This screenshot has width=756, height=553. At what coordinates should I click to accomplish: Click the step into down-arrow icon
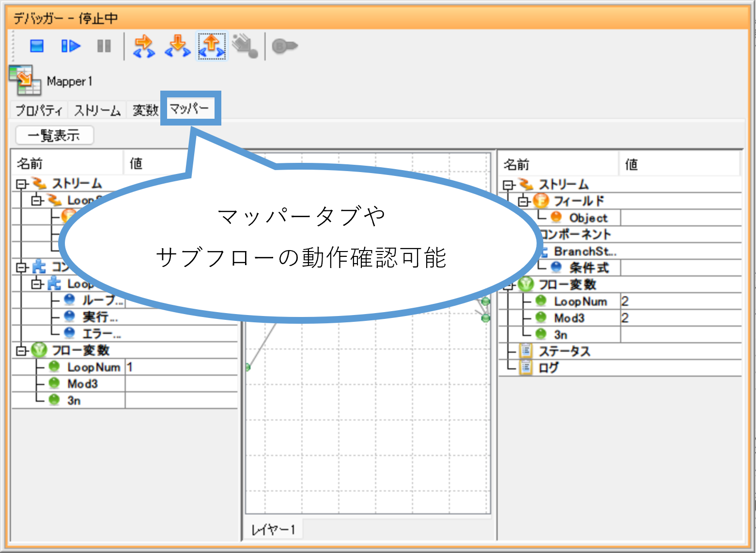click(x=178, y=47)
